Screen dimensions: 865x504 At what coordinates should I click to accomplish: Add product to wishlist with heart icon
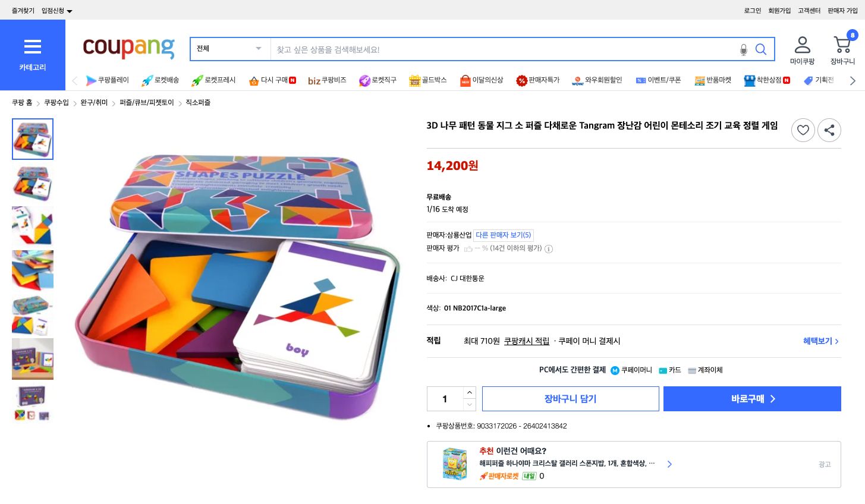coord(803,130)
